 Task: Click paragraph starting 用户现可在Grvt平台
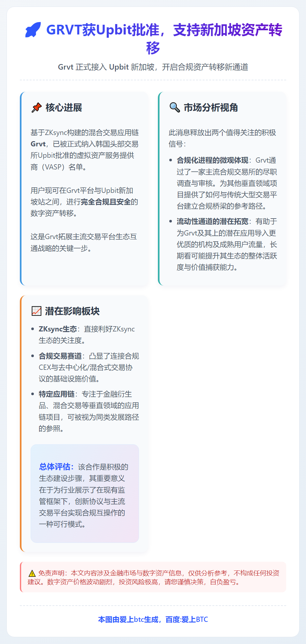84,202
